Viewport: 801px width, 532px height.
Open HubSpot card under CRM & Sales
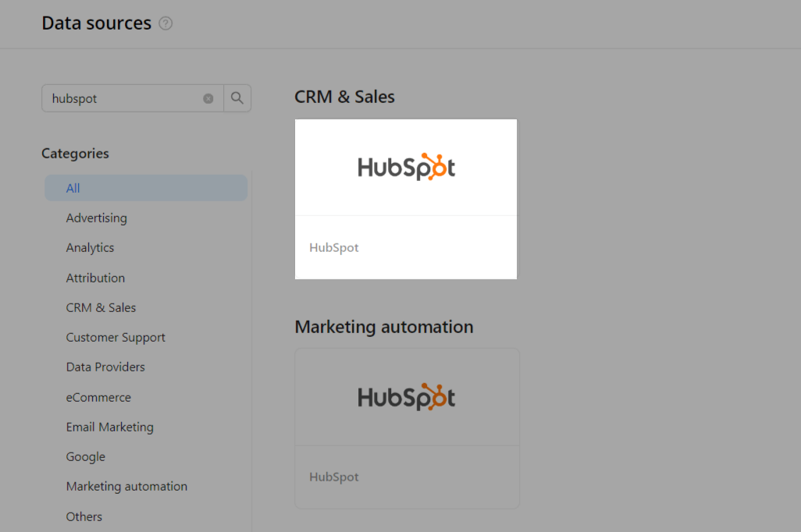click(x=406, y=199)
